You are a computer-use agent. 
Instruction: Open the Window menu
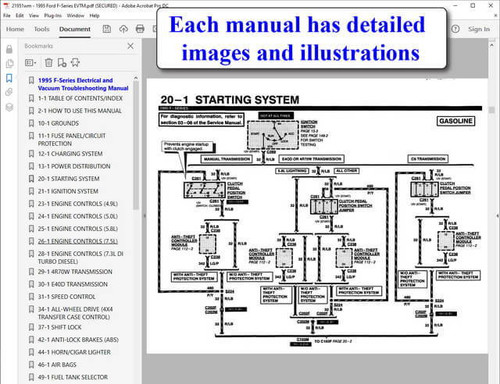[x=75, y=15]
